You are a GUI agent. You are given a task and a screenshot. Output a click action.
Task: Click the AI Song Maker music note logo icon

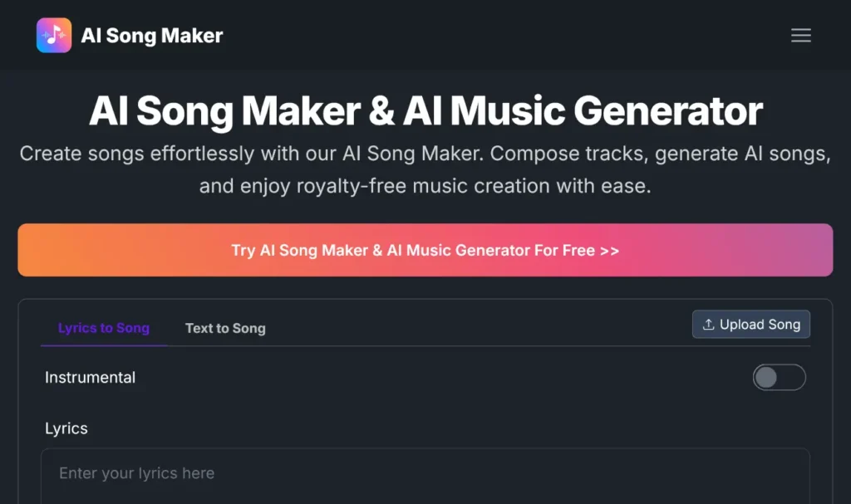(53, 35)
